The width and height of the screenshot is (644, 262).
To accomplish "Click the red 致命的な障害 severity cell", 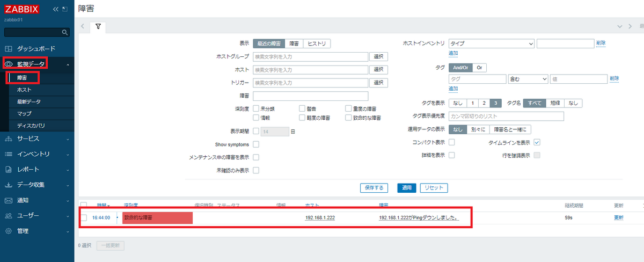I will point(157,217).
